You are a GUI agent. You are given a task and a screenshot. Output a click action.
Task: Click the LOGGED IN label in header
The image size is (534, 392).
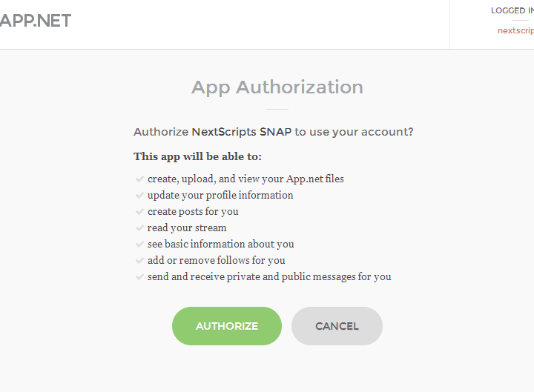512,10
